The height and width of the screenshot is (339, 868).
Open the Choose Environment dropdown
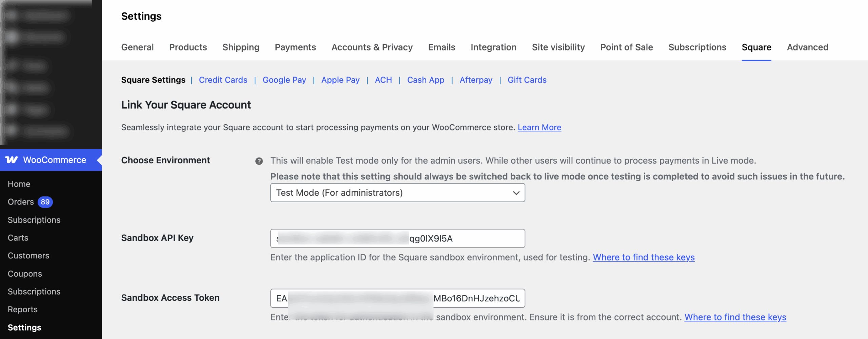(x=397, y=193)
